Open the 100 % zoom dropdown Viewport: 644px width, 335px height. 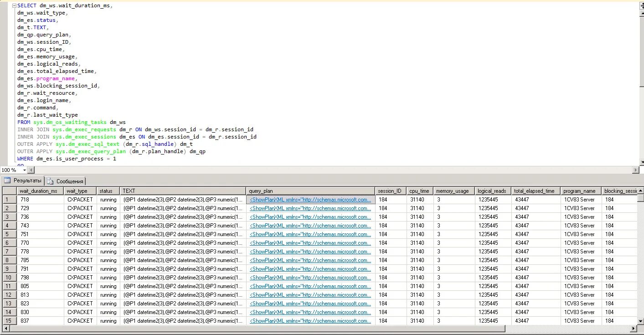25,170
